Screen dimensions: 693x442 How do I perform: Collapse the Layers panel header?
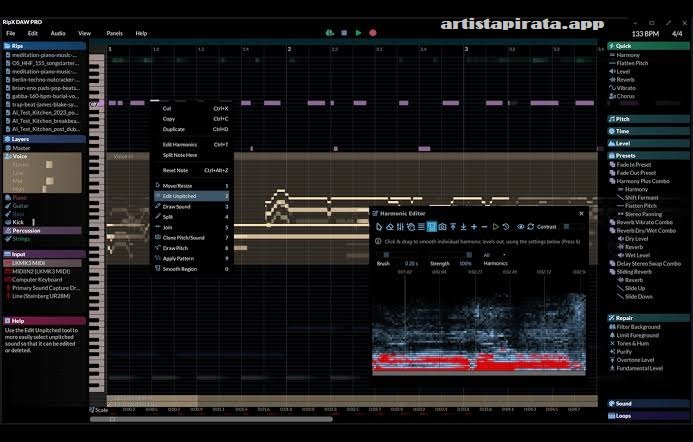click(44, 139)
